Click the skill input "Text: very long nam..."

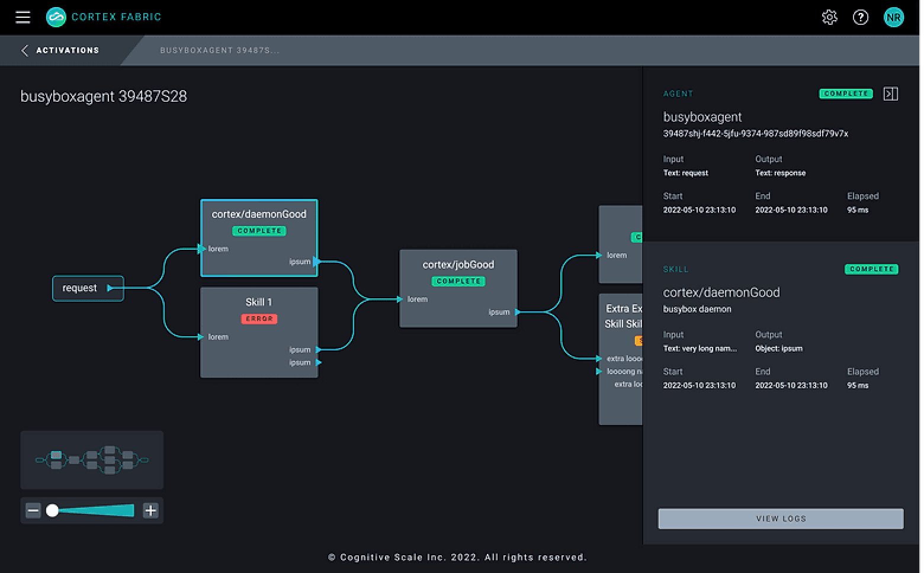(700, 349)
